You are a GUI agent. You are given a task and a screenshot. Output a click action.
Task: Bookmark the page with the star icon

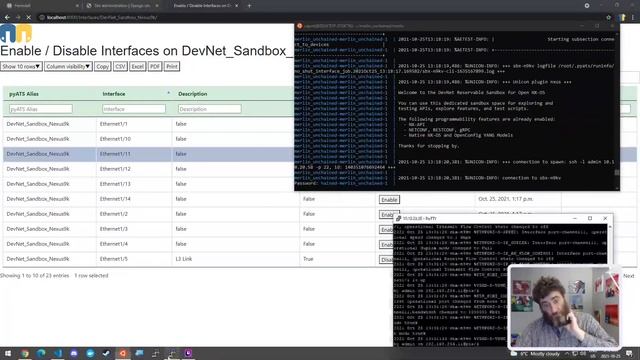608,18
